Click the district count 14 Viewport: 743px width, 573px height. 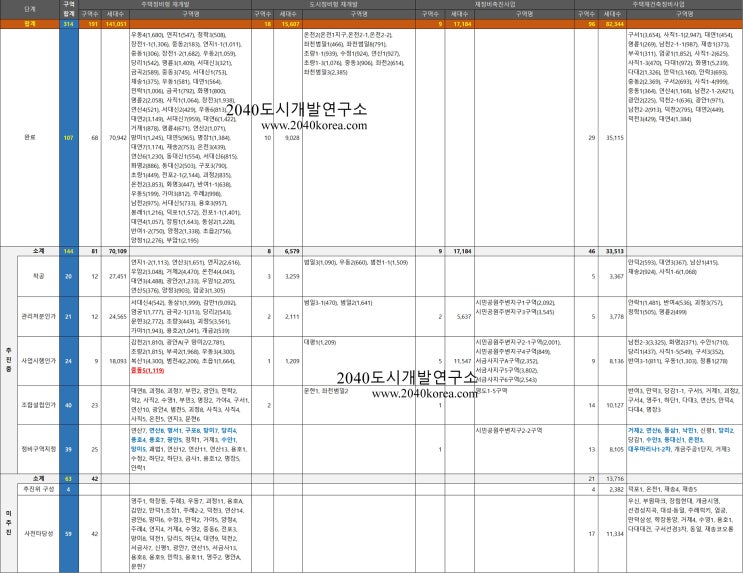click(591, 405)
